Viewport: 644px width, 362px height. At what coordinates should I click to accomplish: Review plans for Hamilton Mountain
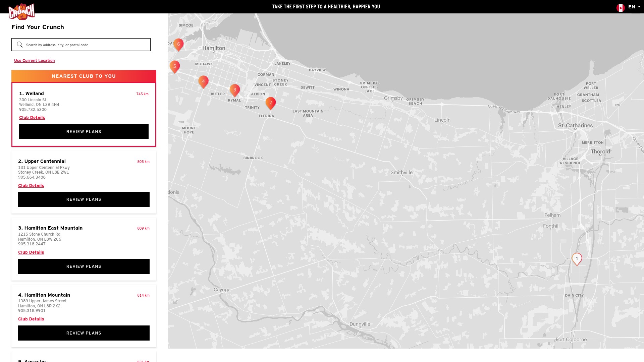pos(84,333)
